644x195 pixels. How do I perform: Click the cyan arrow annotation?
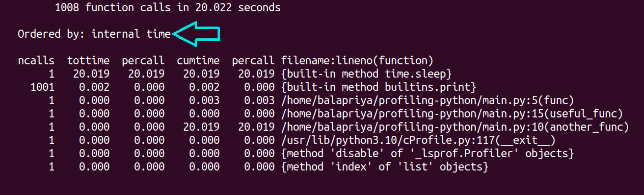pos(196,34)
